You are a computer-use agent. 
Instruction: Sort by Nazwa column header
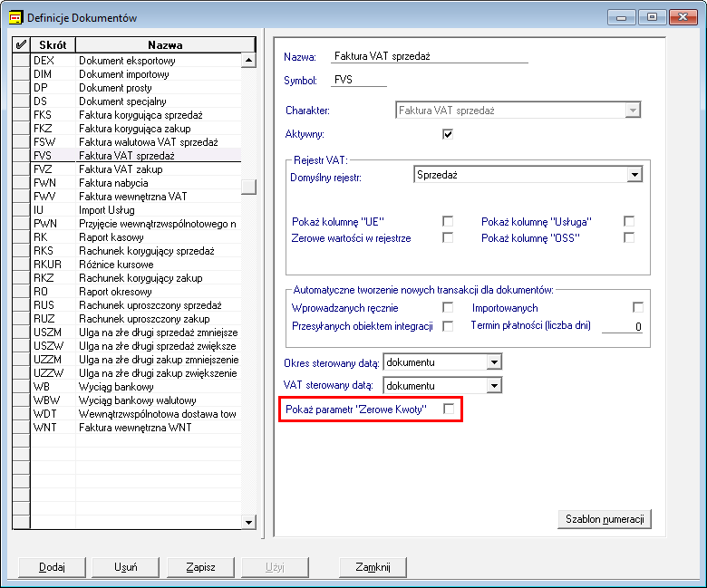[x=165, y=44]
